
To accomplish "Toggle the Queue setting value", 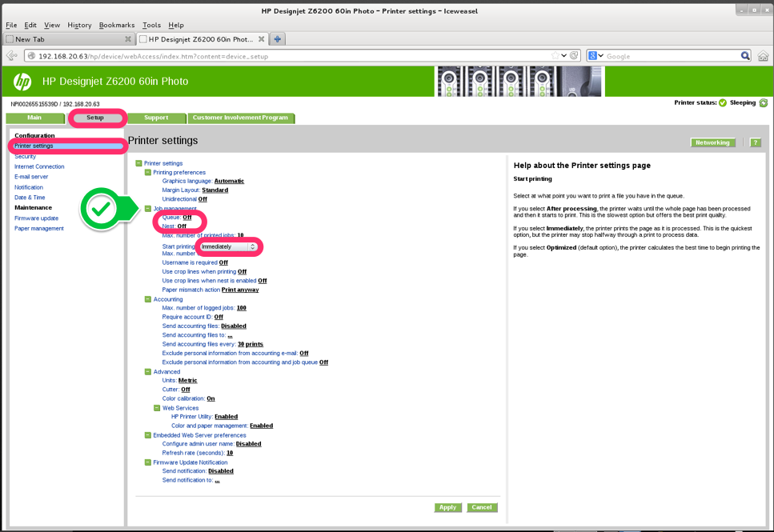I will (187, 217).
